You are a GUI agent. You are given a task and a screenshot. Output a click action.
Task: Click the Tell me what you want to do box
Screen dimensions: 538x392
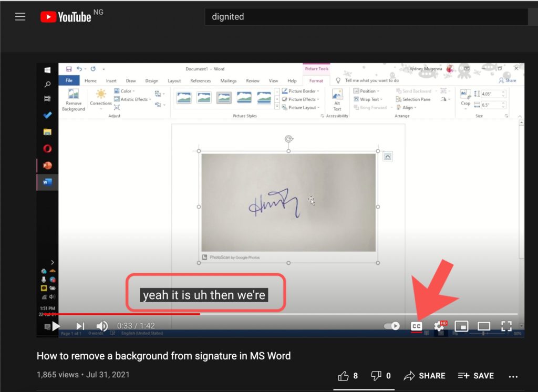pos(368,80)
